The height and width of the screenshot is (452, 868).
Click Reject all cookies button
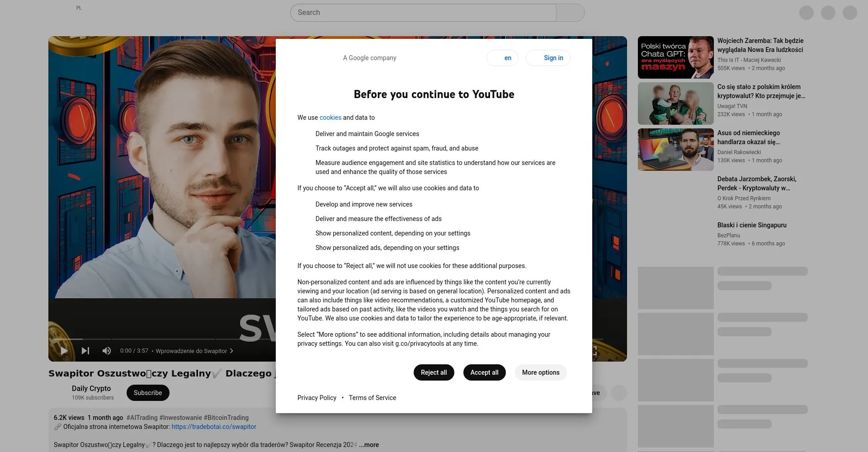434,372
